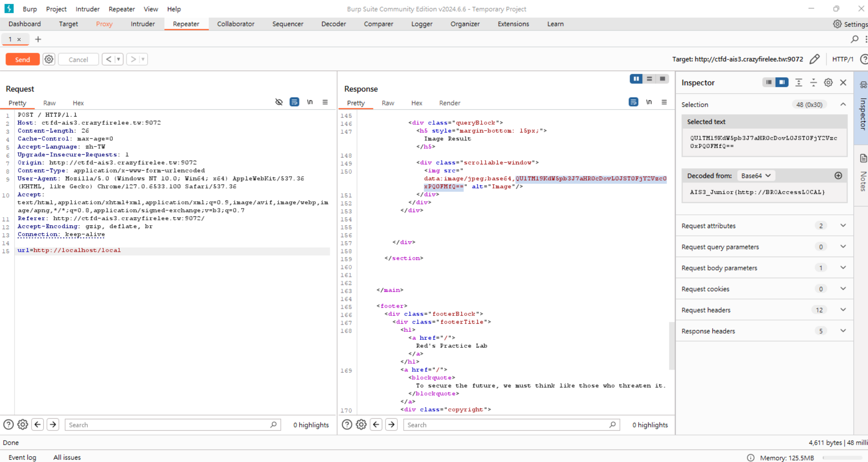Switch to the Decoder tab
Image resolution: width=868 pixels, height=462 pixels.
click(x=333, y=24)
